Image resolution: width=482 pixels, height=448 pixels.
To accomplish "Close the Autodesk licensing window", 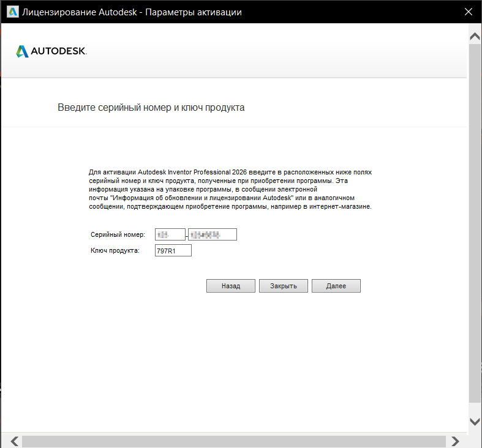I will pyautogui.click(x=468, y=12).
